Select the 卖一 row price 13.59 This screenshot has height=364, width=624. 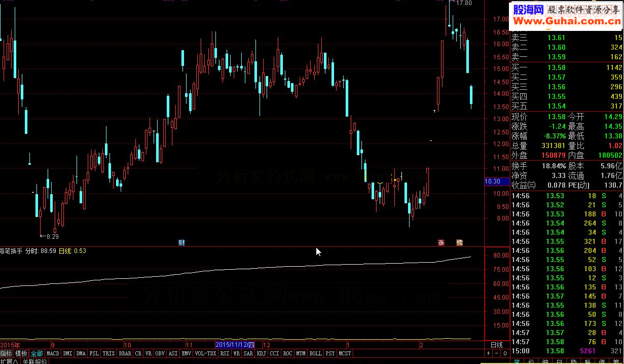[x=556, y=57]
